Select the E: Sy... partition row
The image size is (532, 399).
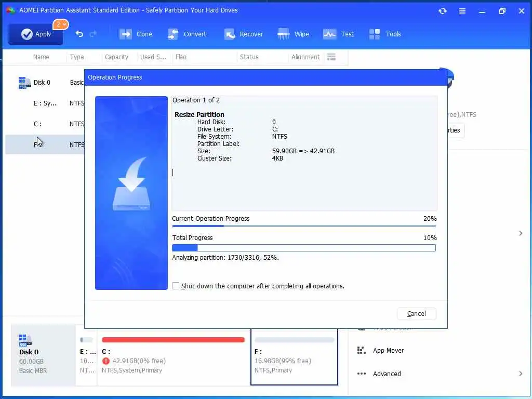(45, 103)
